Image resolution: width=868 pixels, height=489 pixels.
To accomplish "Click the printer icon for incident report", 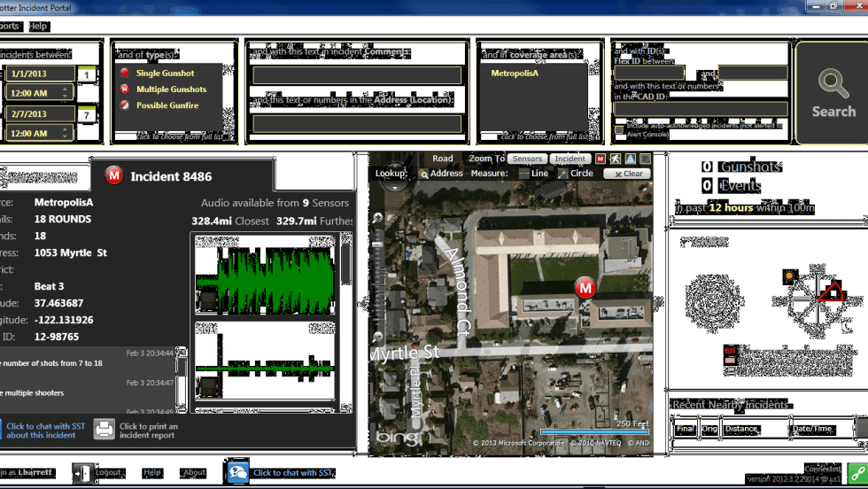I will pyautogui.click(x=105, y=430).
